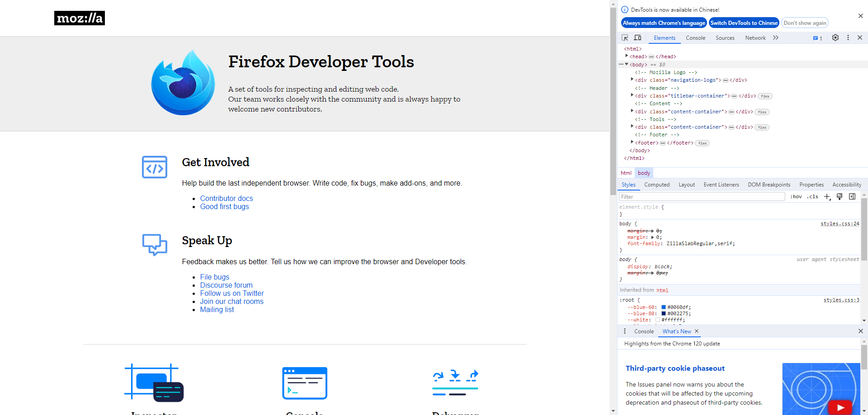Open the drawer three-dot menu
This screenshot has width=868, height=415.
(625, 331)
